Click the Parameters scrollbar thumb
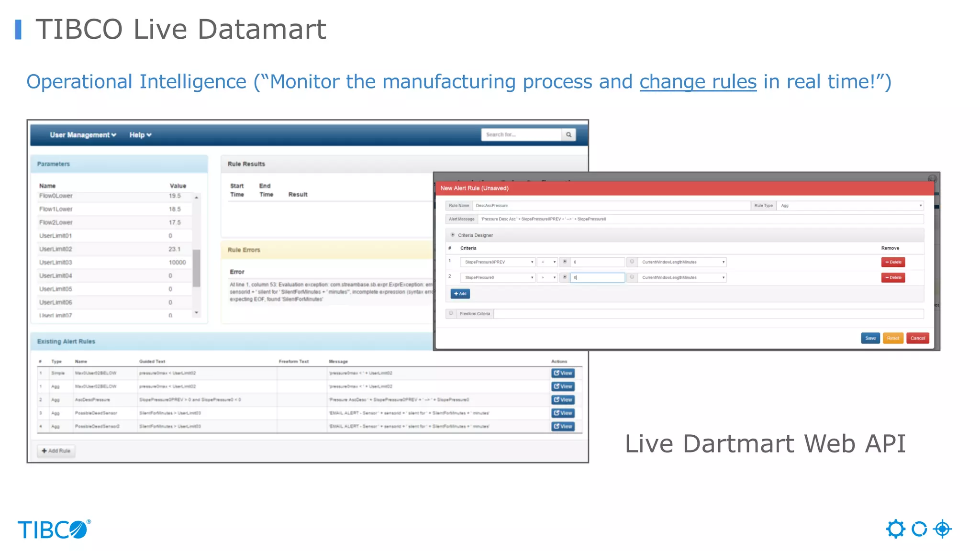Image resolution: width=980 pixels, height=551 pixels. point(196,268)
